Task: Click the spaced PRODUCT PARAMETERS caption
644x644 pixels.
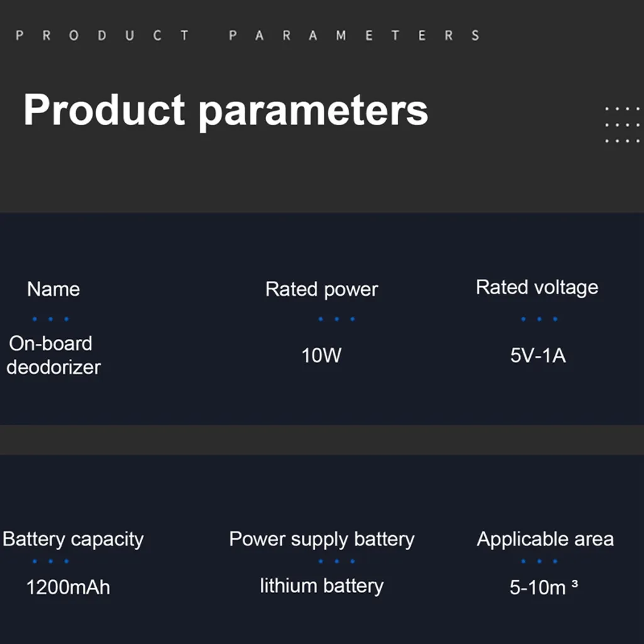Action: [248, 35]
